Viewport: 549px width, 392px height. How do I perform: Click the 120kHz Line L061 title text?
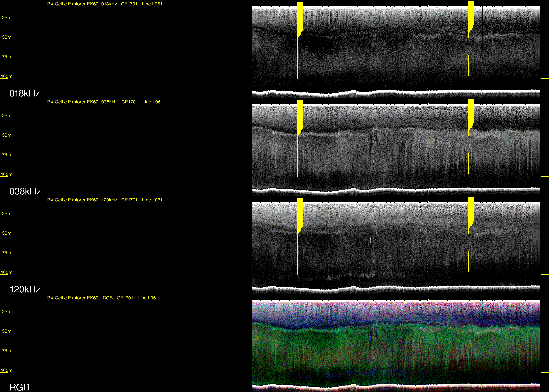click(x=104, y=200)
